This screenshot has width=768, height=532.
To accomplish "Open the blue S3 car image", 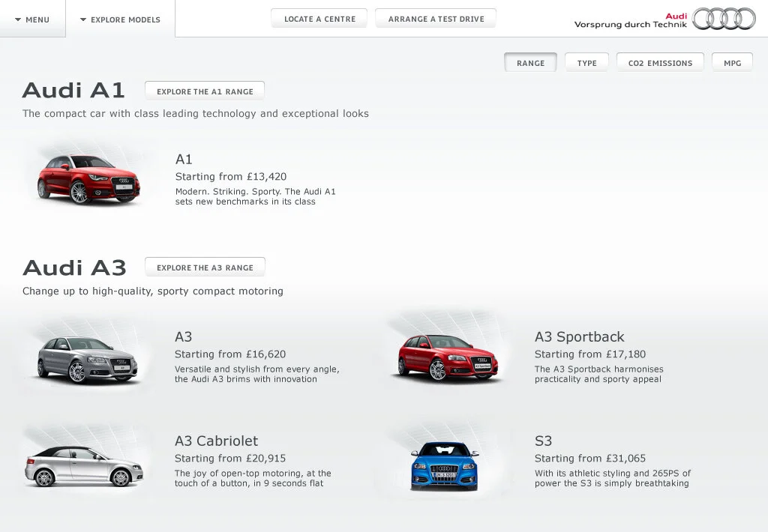I will [444, 466].
